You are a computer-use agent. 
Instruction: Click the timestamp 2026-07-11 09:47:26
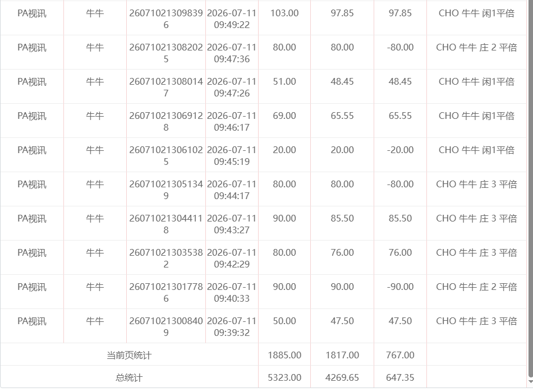pos(232,87)
